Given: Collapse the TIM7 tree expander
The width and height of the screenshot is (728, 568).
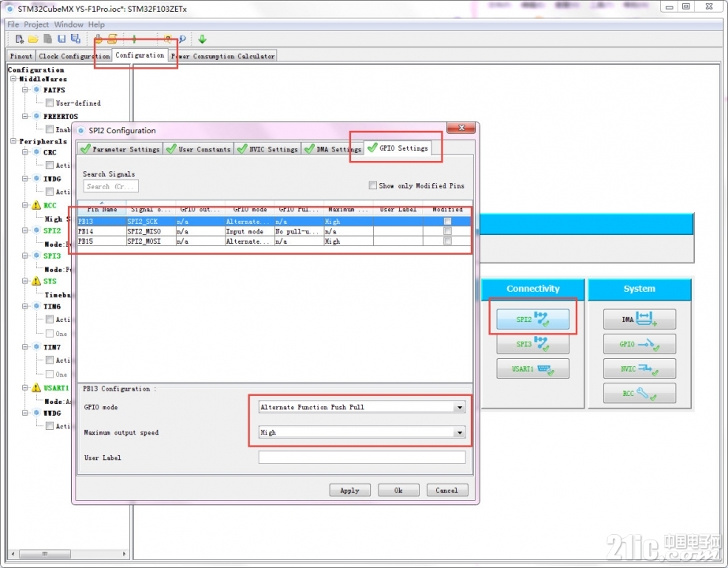Looking at the screenshot, I should 25,347.
